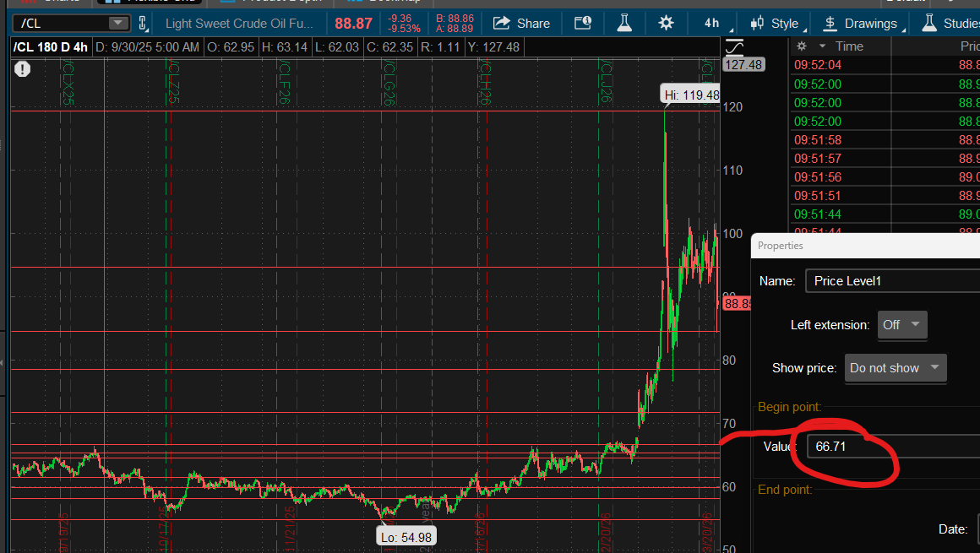Open dropdown arrow beside Time header

coord(822,46)
